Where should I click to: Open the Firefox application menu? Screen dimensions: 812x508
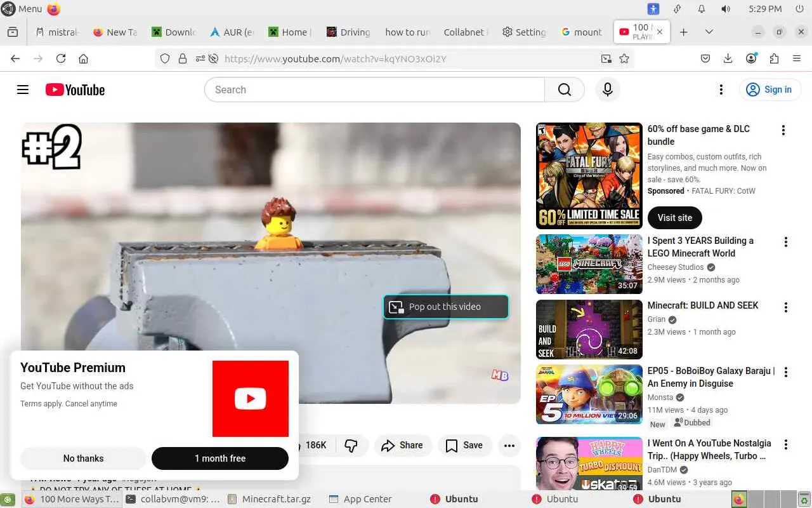pos(797,58)
